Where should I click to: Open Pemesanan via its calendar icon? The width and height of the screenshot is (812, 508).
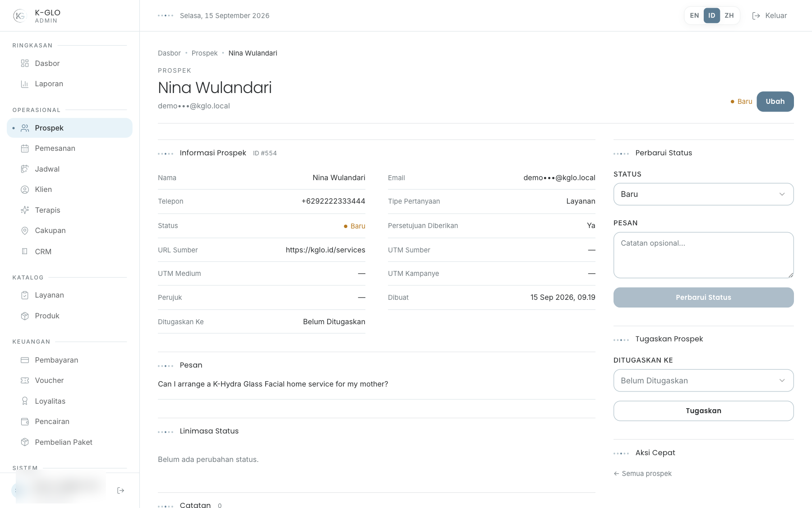[25, 149]
